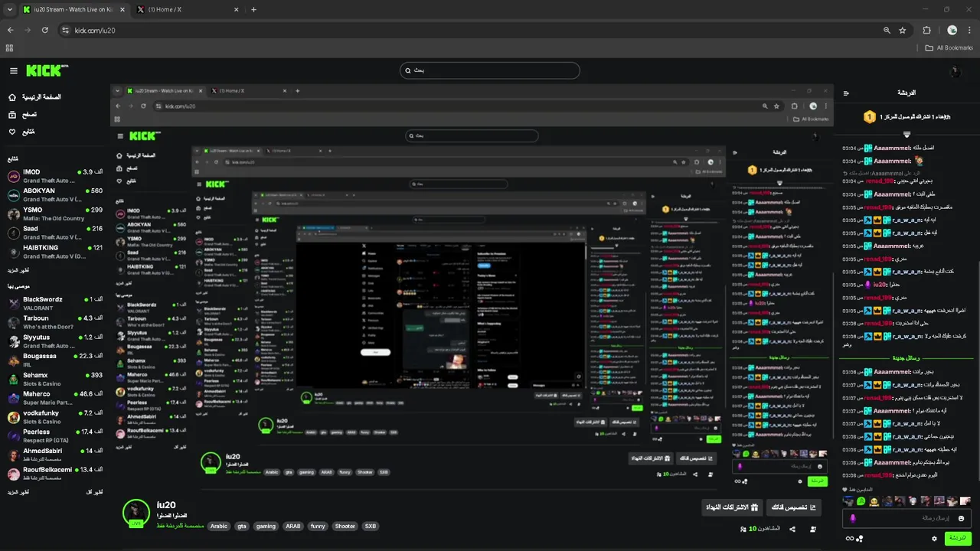Open the browser extensions puzzle icon

click(x=926, y=31)
